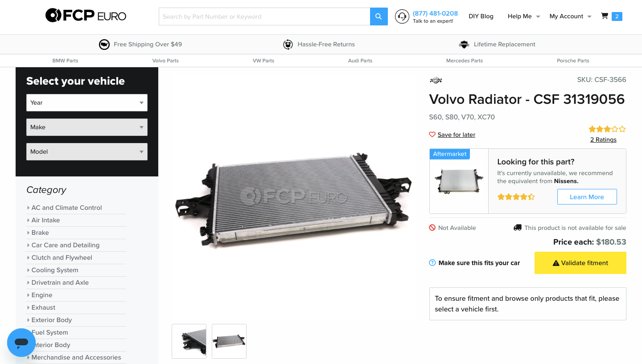This screenshot has height=364, width=642.
Task: Click the blue search magnifier button
Action: [x=379, y=16]
